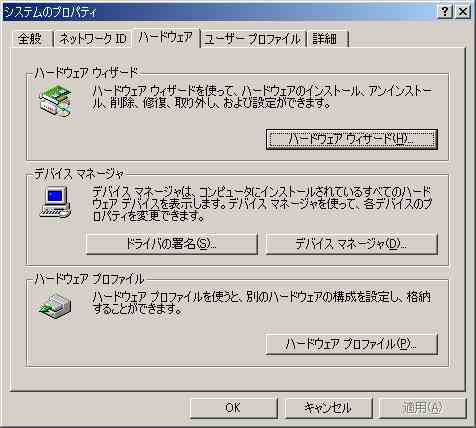Open the ネットワーク ID tab

93,39
